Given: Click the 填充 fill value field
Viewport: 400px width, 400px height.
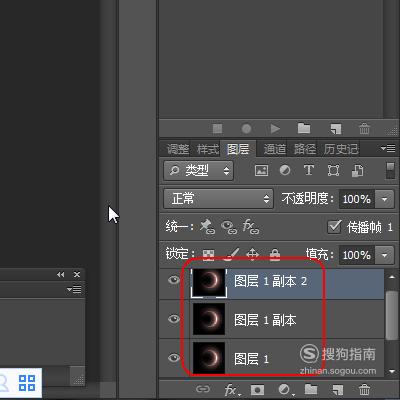Looking at the screenshot, I should pos(357,255).
